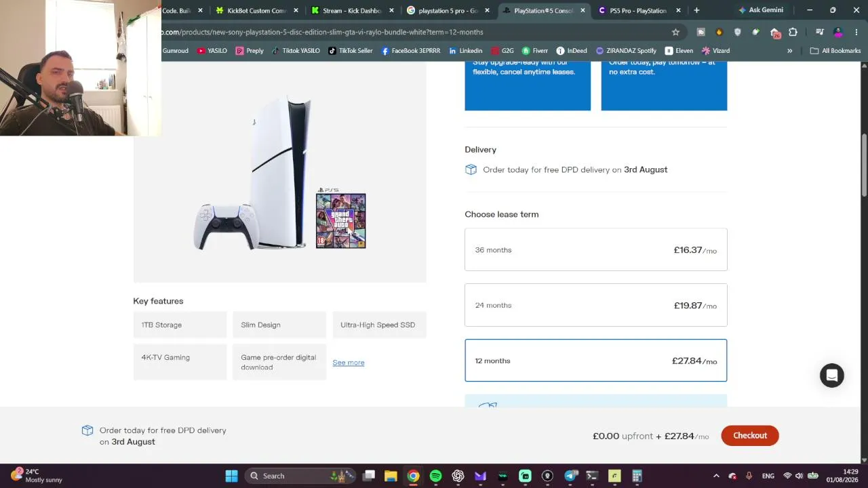Viewport: 868px width, 488px height.
Task: Switch to the PS5 Pro - PlayStation tab
Action: pos(639,10)
